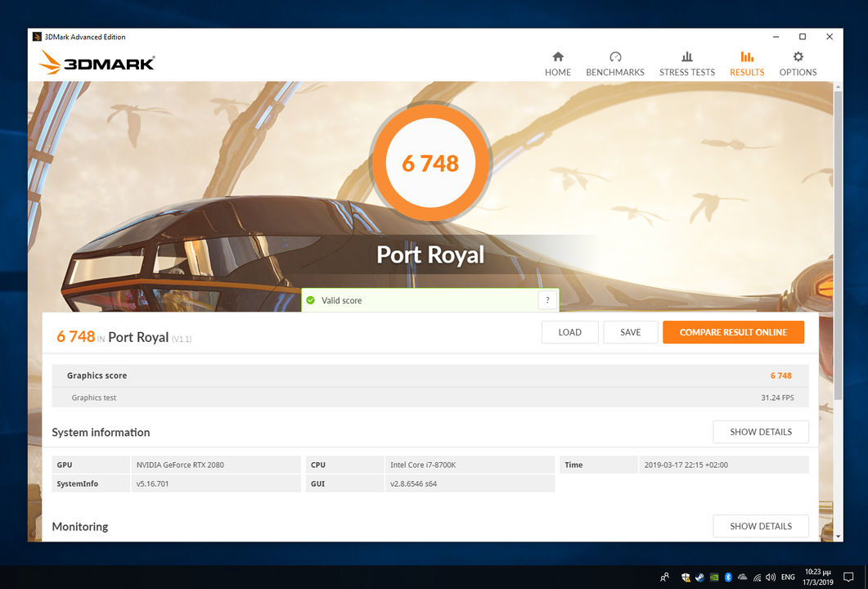This screenshot has width=868, height=589.
Task: Click the 3DMark title bar app icon
Action: coord(37,37)
